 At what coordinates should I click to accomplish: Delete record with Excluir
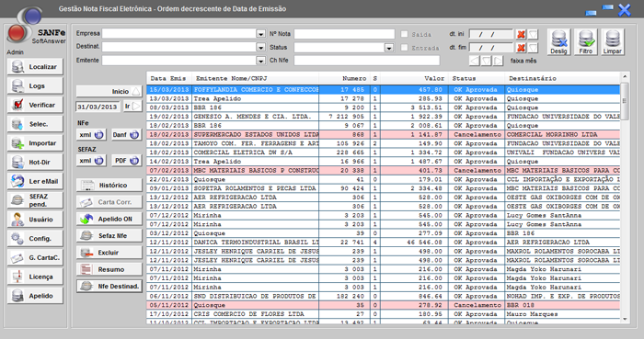point(109,253)
